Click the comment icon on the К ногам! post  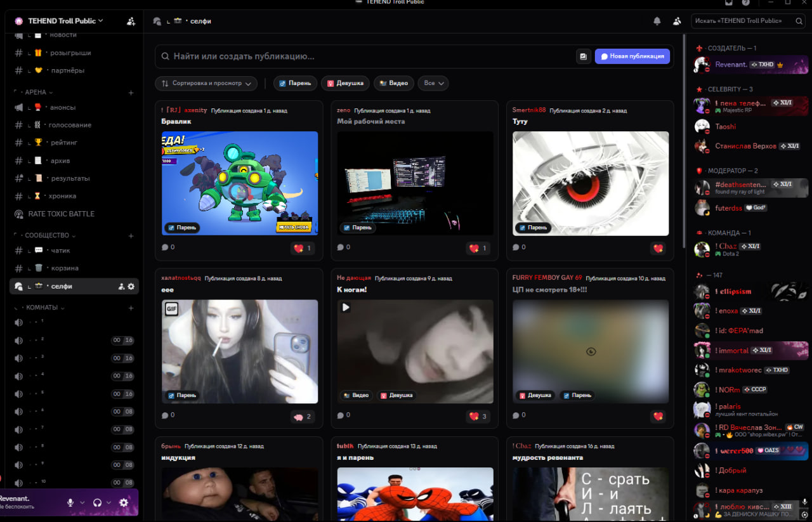[341, 415]
